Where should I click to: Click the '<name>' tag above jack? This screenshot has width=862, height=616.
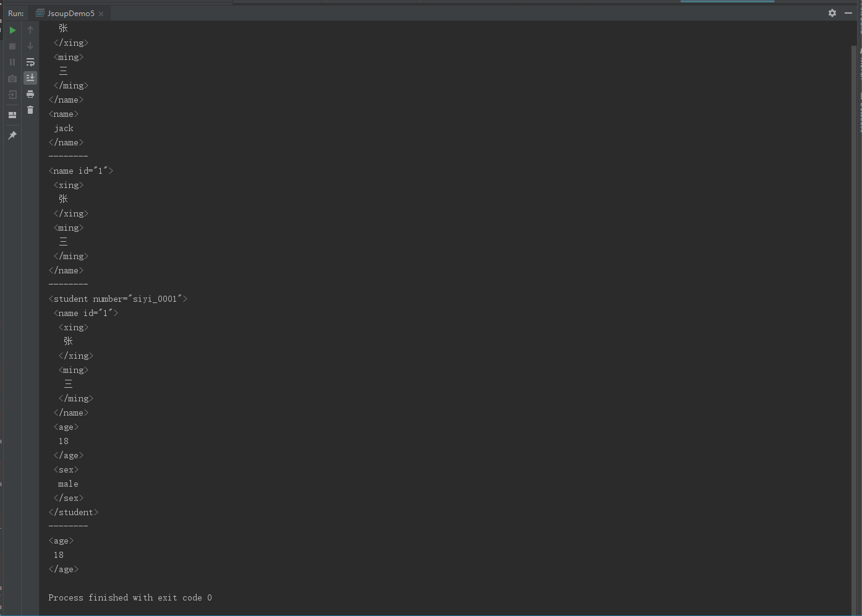tap(64, 114)
